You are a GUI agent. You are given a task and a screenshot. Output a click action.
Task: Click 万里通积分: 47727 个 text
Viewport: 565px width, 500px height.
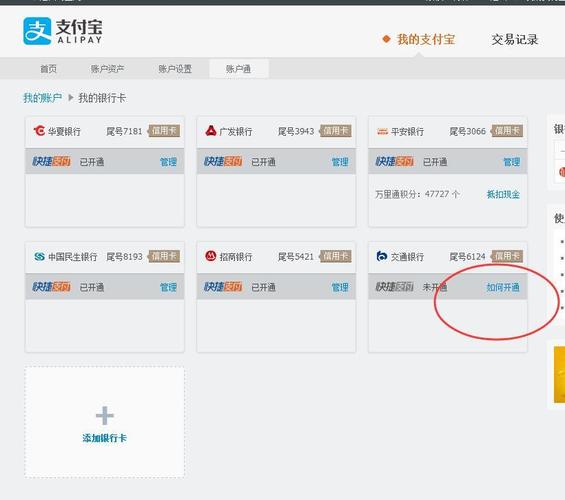[417, 195]
